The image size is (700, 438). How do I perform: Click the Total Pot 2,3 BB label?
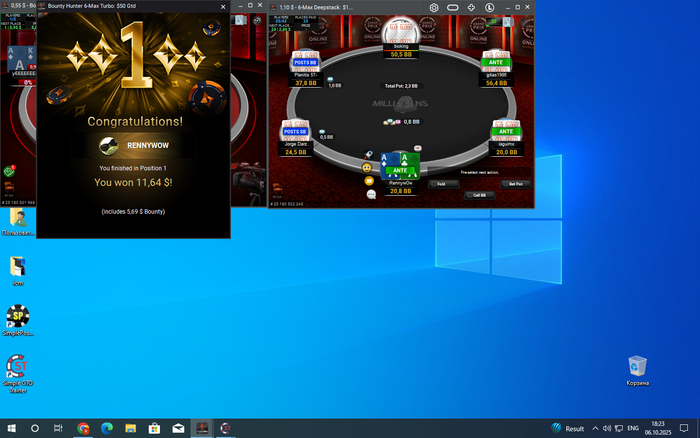tap(401, 86)
